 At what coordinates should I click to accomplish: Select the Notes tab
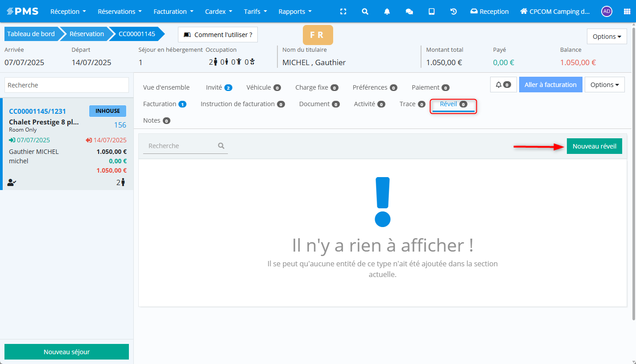tap(156, 120)
